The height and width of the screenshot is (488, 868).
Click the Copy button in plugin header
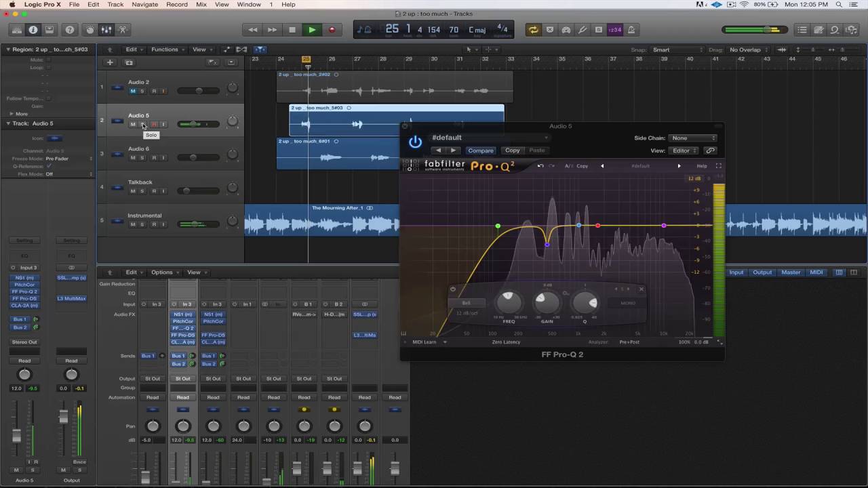(x=513, y=150)
